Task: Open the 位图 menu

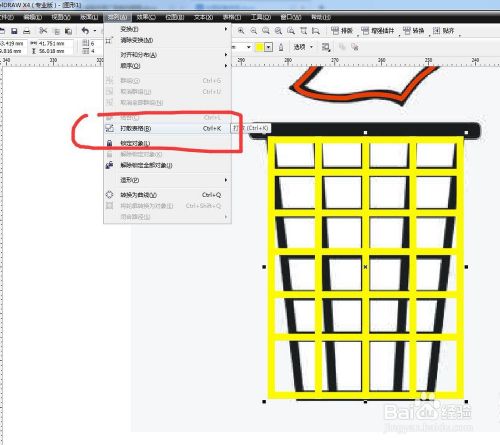Action: point(175,17)
